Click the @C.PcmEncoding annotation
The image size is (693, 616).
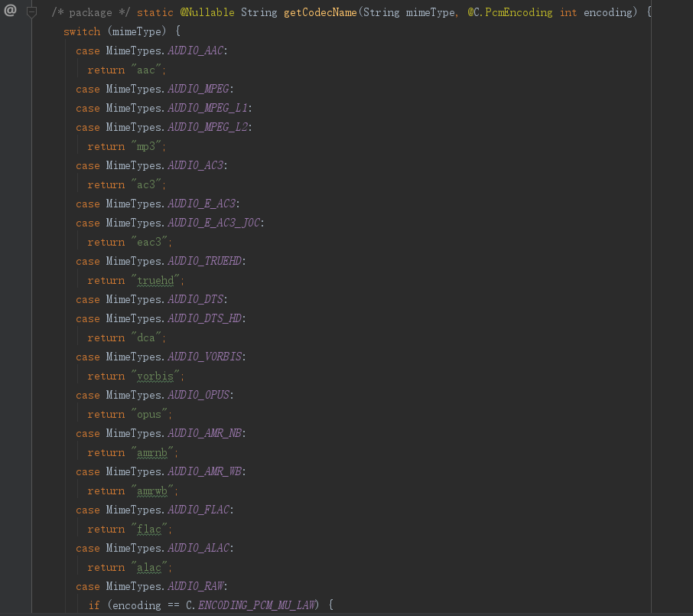(510, 12)
